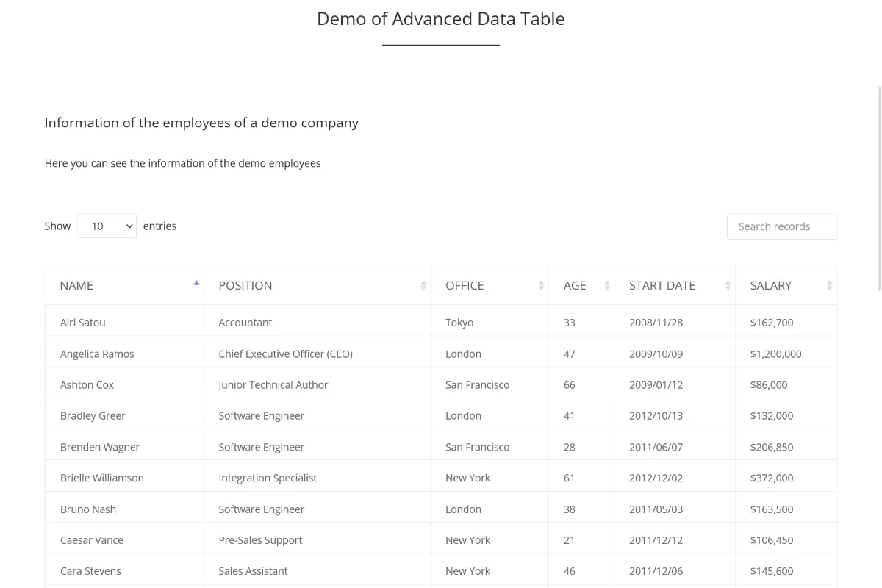Select Chief Executive Officer (CEO) position cell
Image resolution: width=882 pixels, height=588 pixels.
pos(285,354)
